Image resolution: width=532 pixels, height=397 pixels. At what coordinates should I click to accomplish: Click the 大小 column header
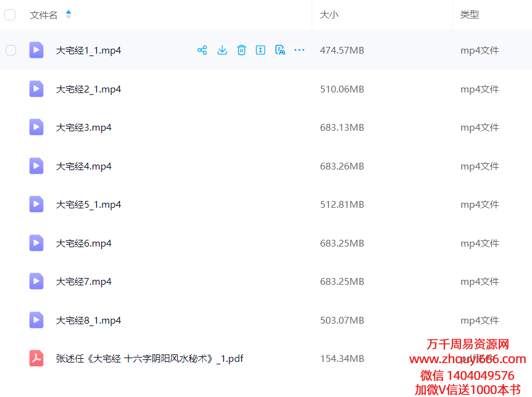(329, 15)
